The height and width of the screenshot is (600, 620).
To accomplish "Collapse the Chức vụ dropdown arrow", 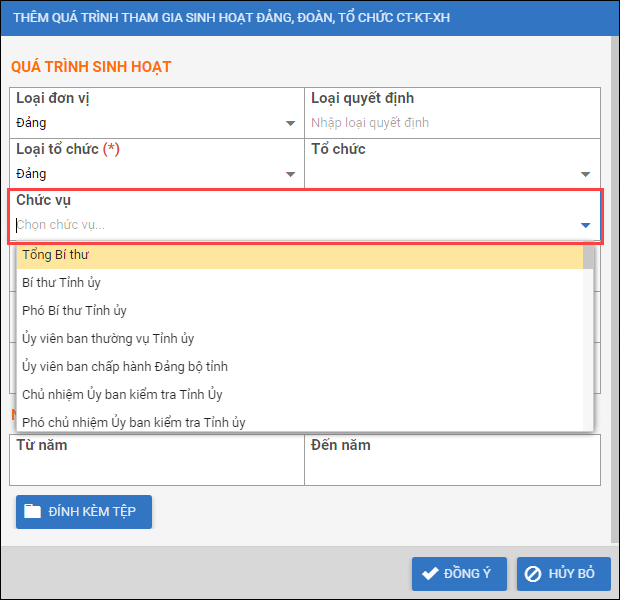I will point(586,225).
